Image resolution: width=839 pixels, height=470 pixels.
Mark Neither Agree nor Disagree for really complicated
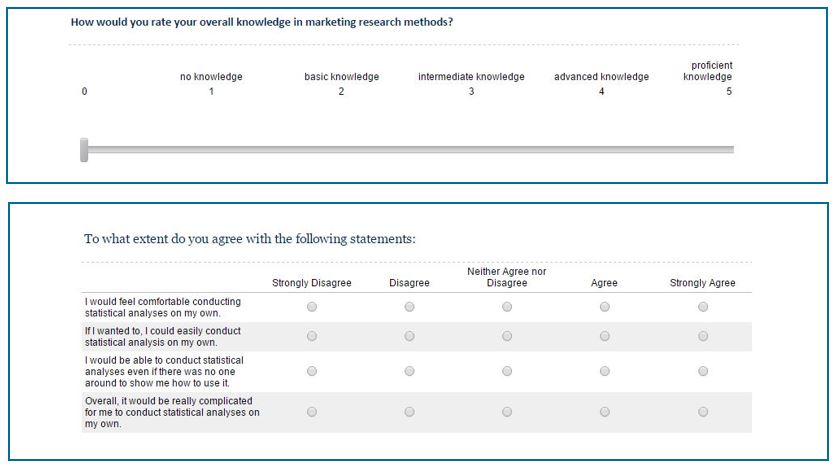pyautogui.click(x=507, y=411)
